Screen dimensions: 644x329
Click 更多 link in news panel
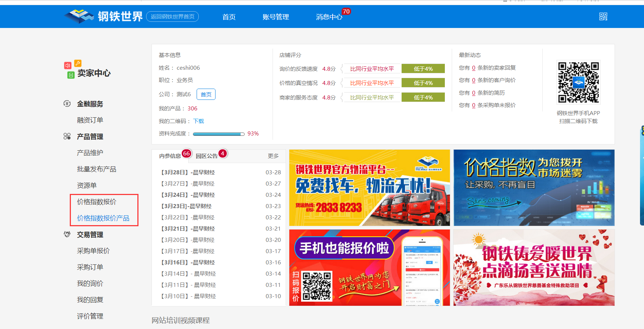273,156
